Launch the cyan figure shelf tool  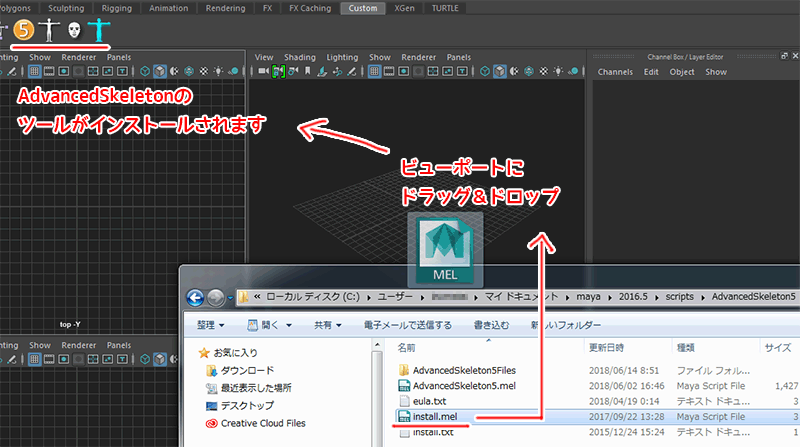pyautogui.click(x=97, y=31)
